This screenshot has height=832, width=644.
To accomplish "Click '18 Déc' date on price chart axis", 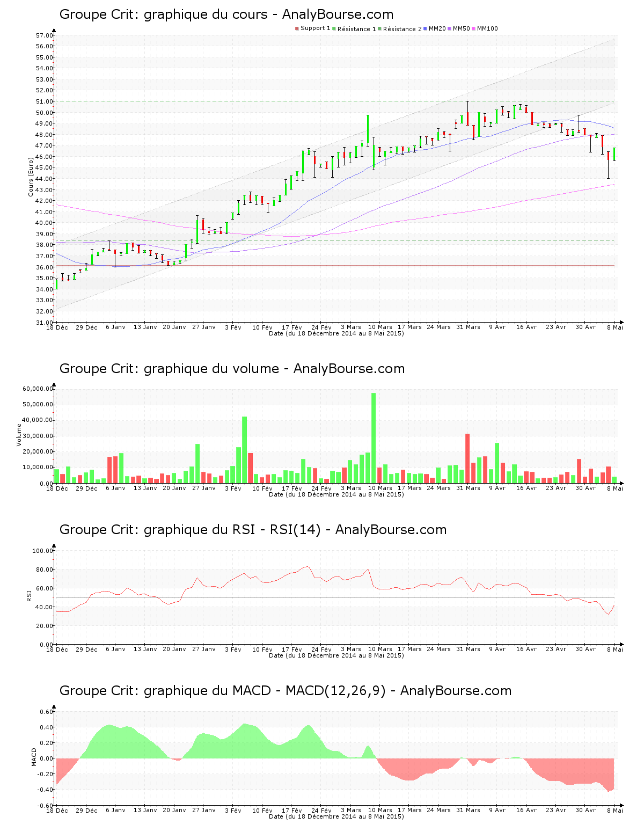I will pos(57,327).
